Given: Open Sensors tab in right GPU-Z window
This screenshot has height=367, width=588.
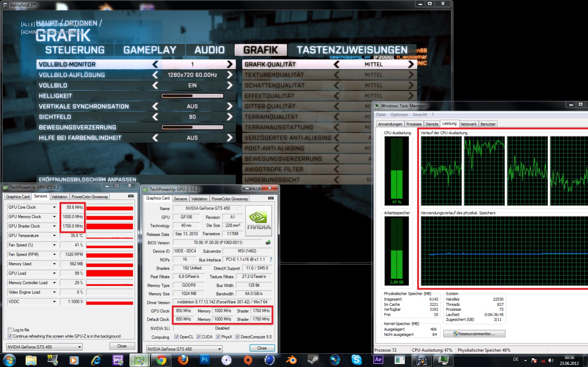Looking at the screenshot, I should pyautogui.click(x=180, y=199).
